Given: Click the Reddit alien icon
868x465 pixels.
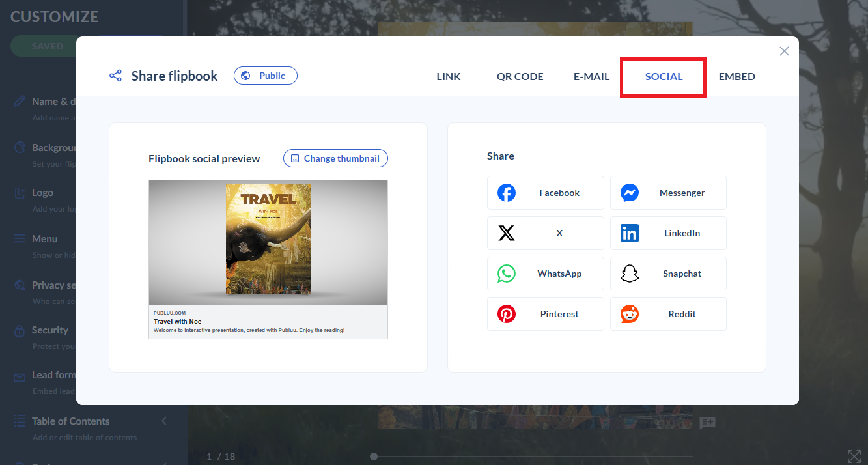Looking at the screenshot, I should click(x=630, y=314).
